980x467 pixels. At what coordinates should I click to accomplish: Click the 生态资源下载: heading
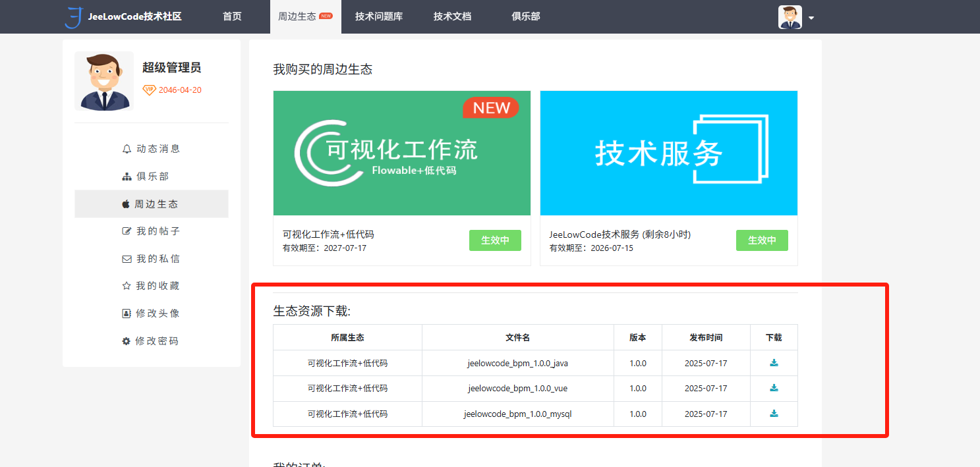coord(312,311)
